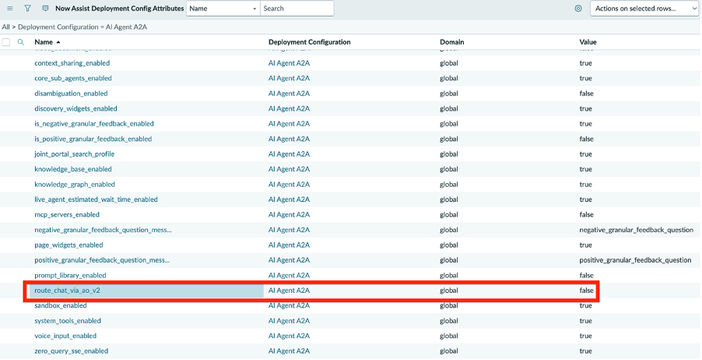Image resolution: width=702 pixels, height=360 pixels.
Task: Open is_negative_granular_feedback_enabled record
Action: pos(94,124)
